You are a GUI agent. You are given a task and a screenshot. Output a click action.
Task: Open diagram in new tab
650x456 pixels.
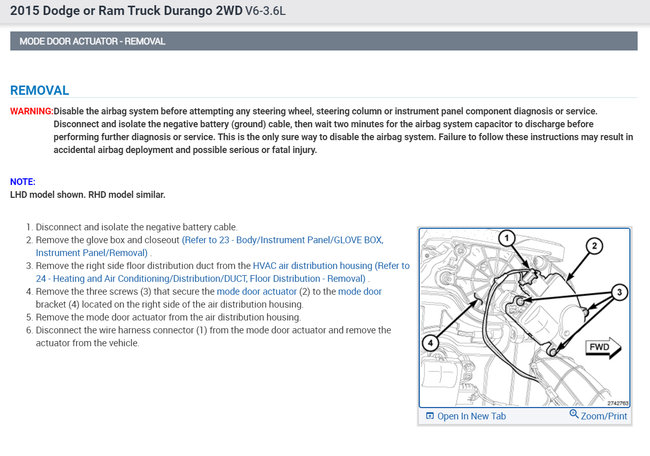pos(471,416)
